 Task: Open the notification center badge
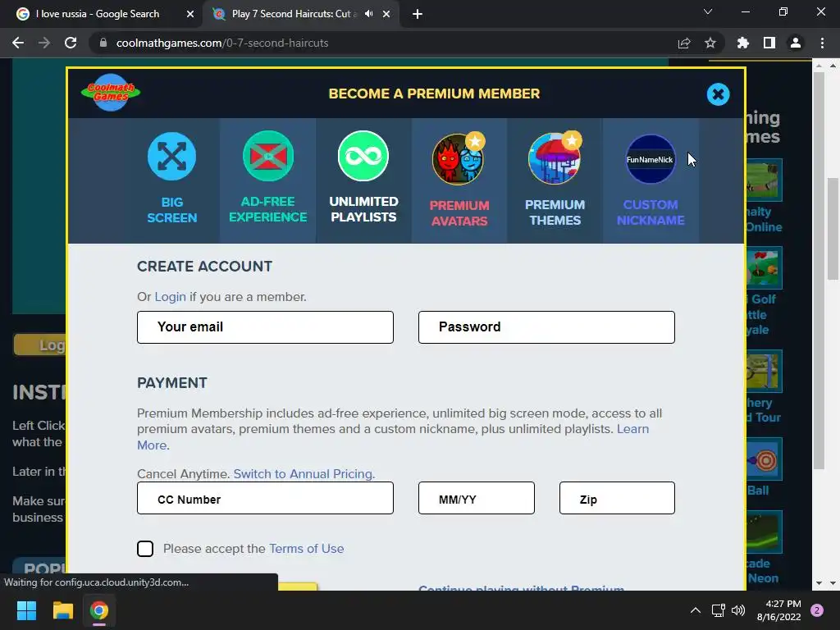pyautogui.click(x=817, y=610)
